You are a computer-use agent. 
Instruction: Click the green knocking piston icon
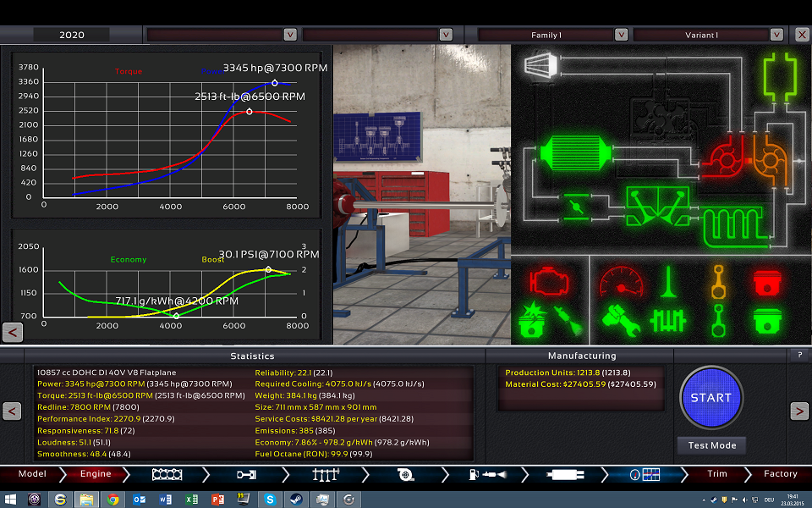532,320
